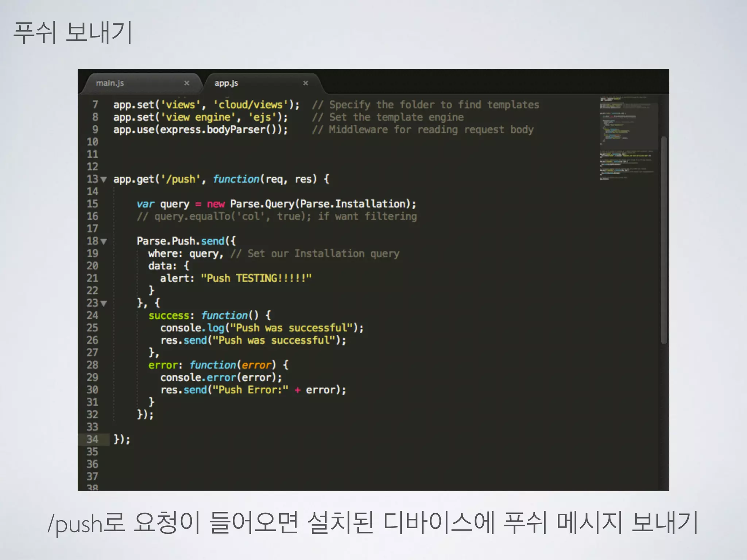747x560 pixels.
Task: Click the Parse.Installation text on line 15
Action: pyautogui.click(x=352, y=204)
